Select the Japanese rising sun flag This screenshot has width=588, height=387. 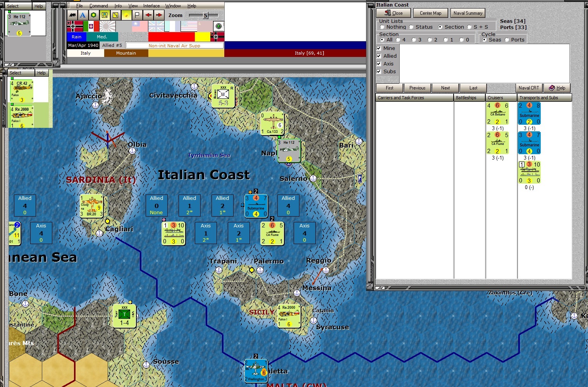(x=107, y=26)
